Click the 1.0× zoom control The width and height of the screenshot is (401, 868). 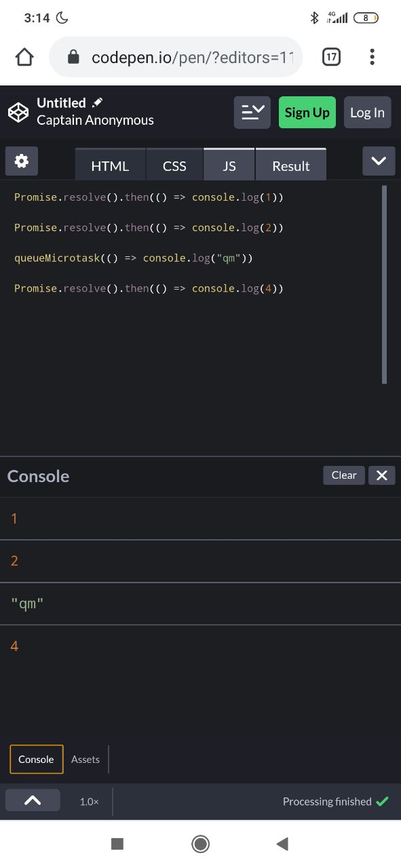pyautogui.click(x=89, y=802)
